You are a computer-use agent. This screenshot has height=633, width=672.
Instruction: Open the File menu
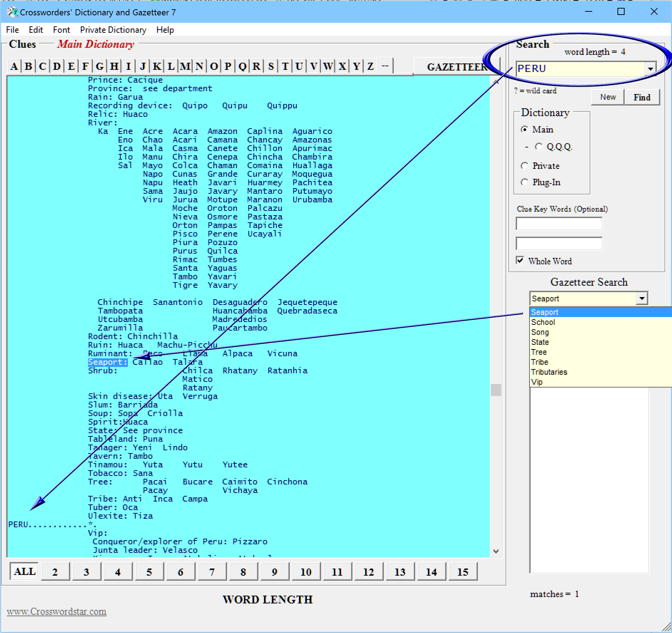pos(12,30)
